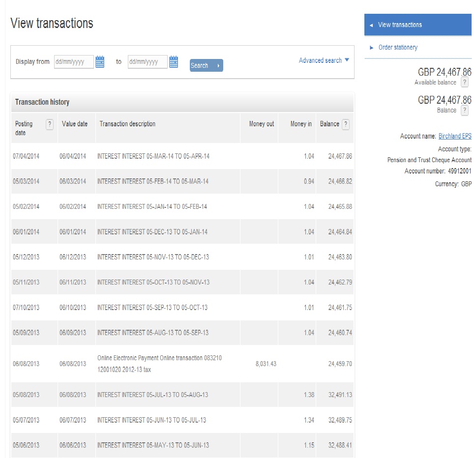Click the Money out column header
The height and width of the screenshot is (458, 476).
click(x=262, y=124)
